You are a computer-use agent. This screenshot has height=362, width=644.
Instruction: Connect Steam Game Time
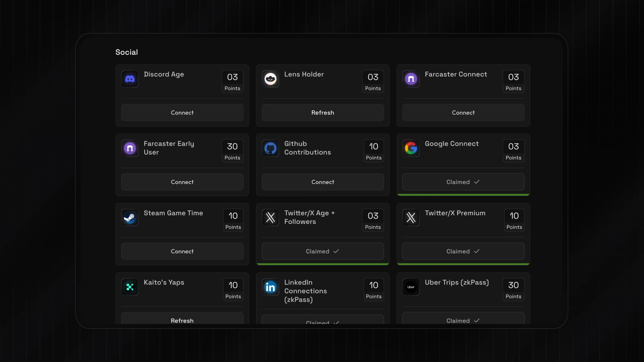click(x=182, y=251)
